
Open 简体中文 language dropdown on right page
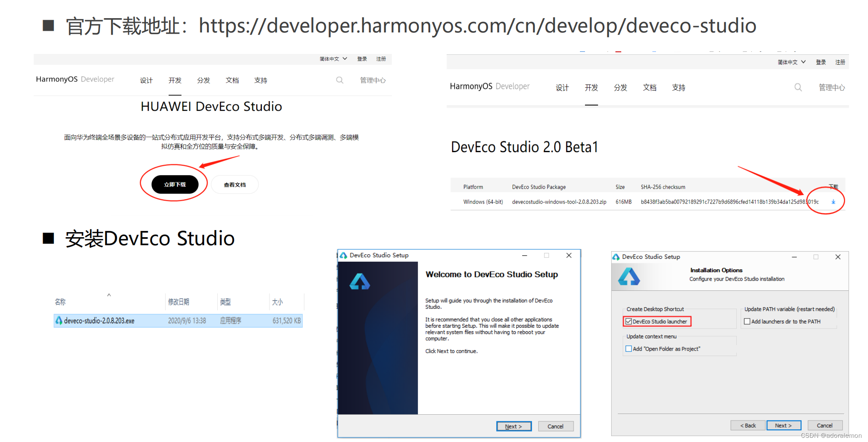(792, 62)
